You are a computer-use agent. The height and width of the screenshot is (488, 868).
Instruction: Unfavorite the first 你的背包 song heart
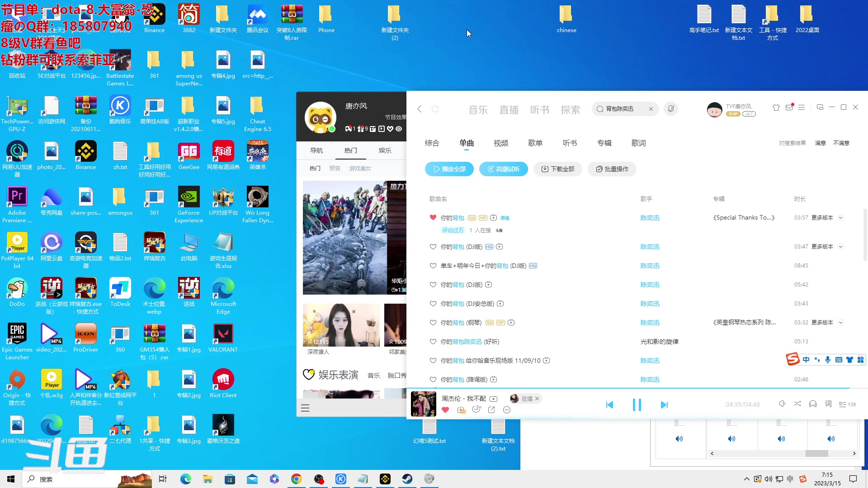click(x=433, y=217)
